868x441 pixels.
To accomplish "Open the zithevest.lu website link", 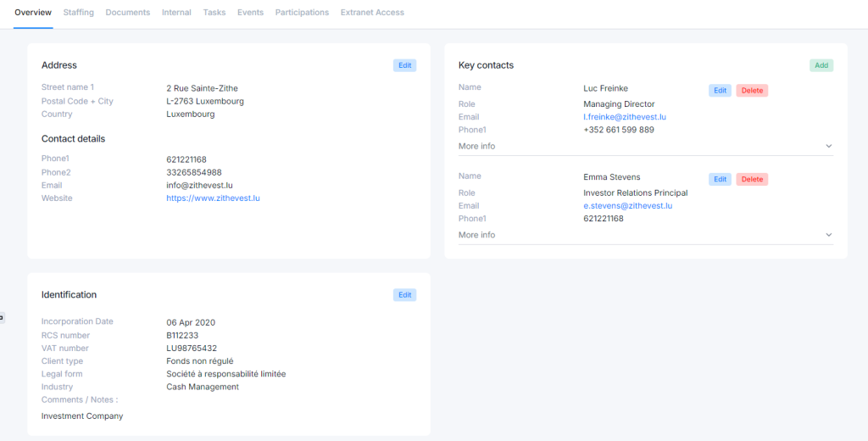I will coord(213,198).
